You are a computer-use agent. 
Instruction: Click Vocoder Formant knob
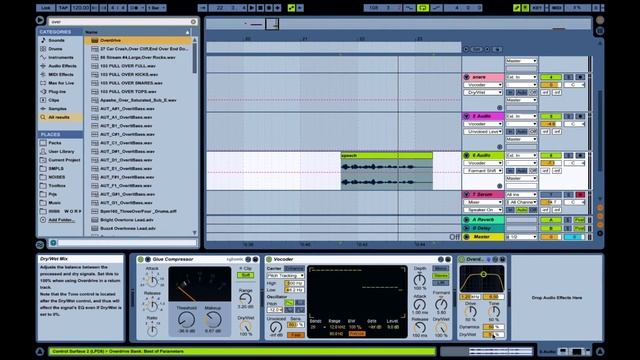coord(441,304)
